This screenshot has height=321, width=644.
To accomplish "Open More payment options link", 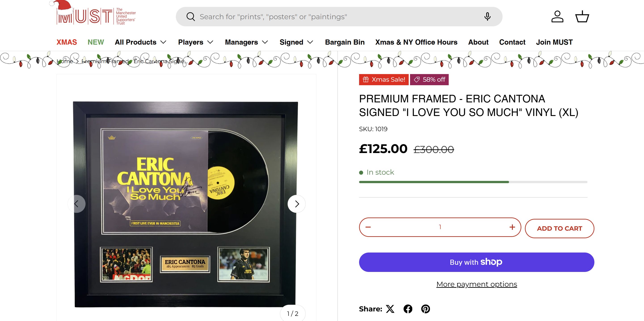I will [x=476, y=284].
